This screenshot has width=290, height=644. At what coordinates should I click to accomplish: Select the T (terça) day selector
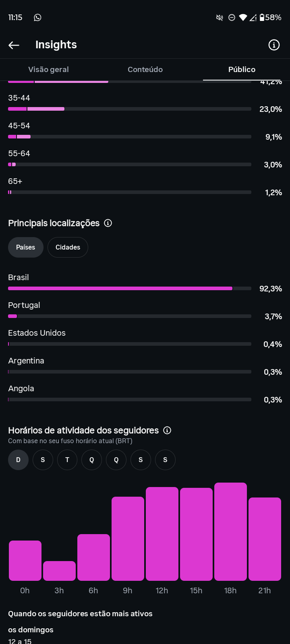click(x=67, y=460)
